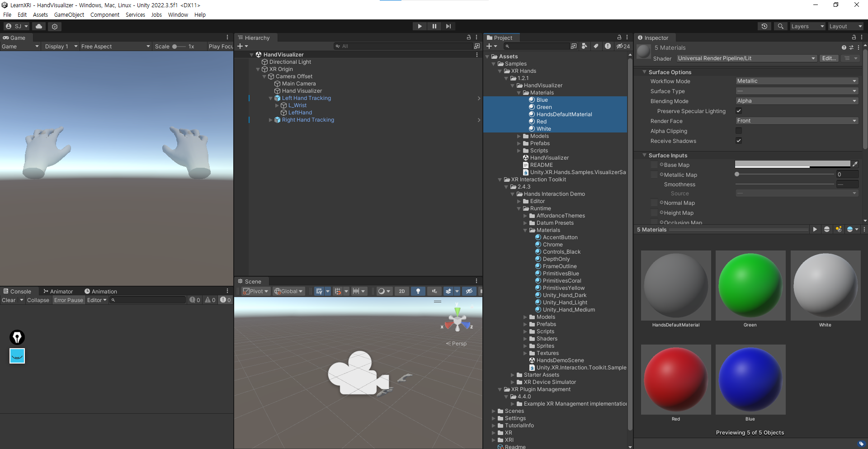This screenshot has height=449, width=868.
Task: Open Global handle rotation dropdown
Action: (x=289, y=291)
